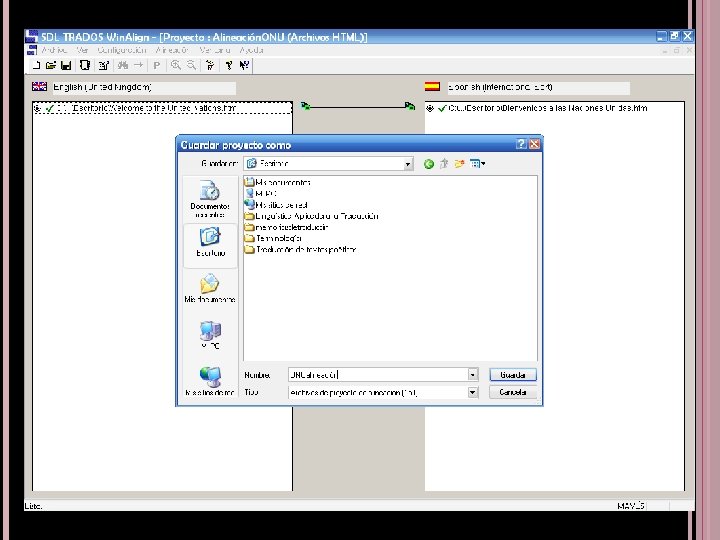This screenshot has height=540, width=720.
Task: Select the Bienvenidos a las Naciones Unidas.htm file
Action: (x=548, y=108)
